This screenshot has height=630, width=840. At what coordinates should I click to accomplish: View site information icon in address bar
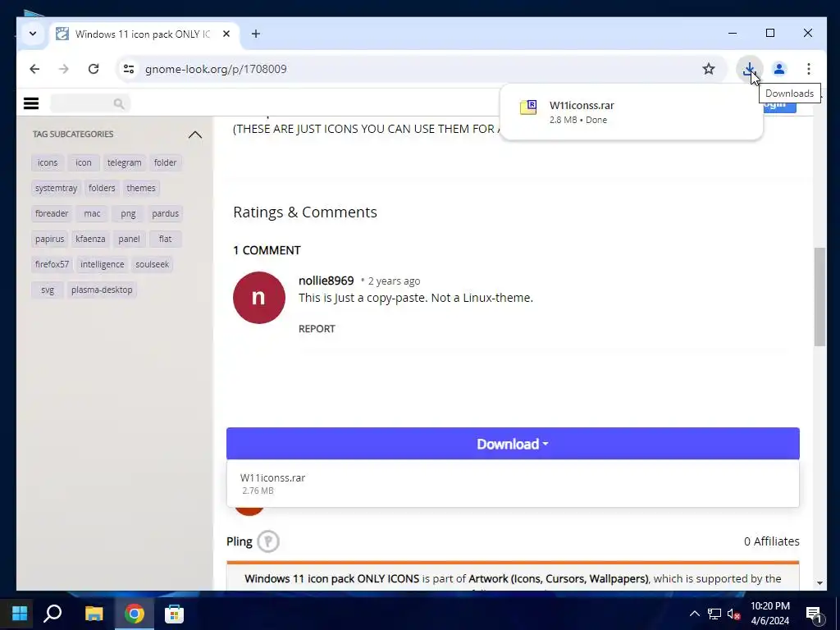click(129, 69)
